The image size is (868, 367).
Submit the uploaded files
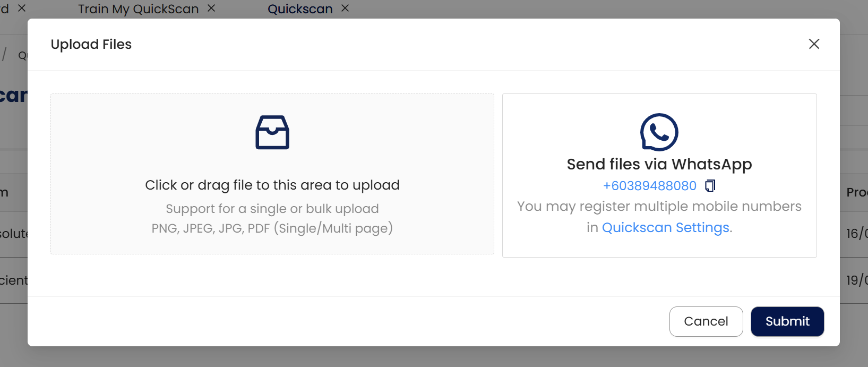[x=787, y=321]
